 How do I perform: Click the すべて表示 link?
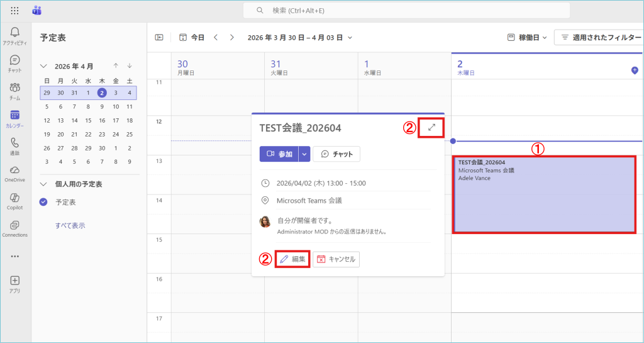tap(70, 225)
